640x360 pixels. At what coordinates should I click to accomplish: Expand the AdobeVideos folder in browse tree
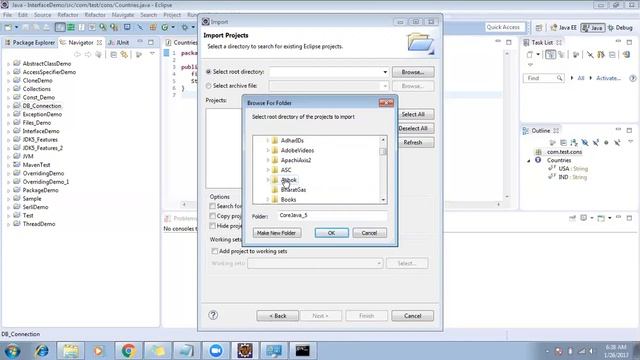[x=268, y=150]
